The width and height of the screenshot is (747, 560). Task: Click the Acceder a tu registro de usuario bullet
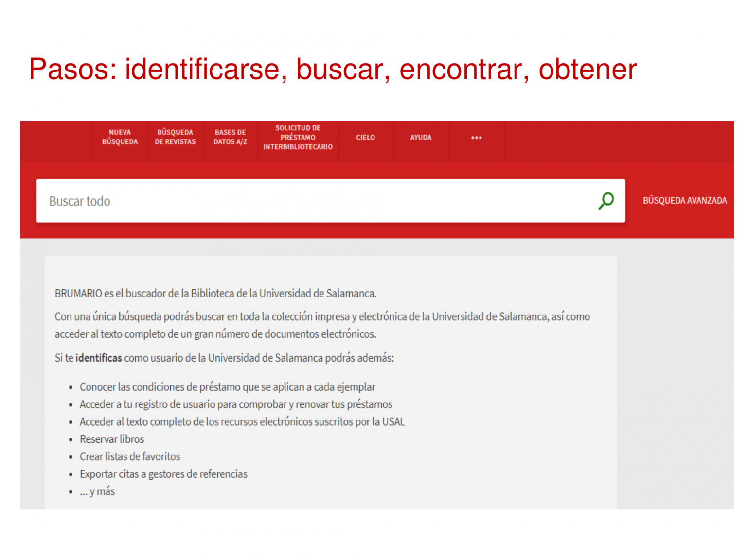[x=236, y=404]
